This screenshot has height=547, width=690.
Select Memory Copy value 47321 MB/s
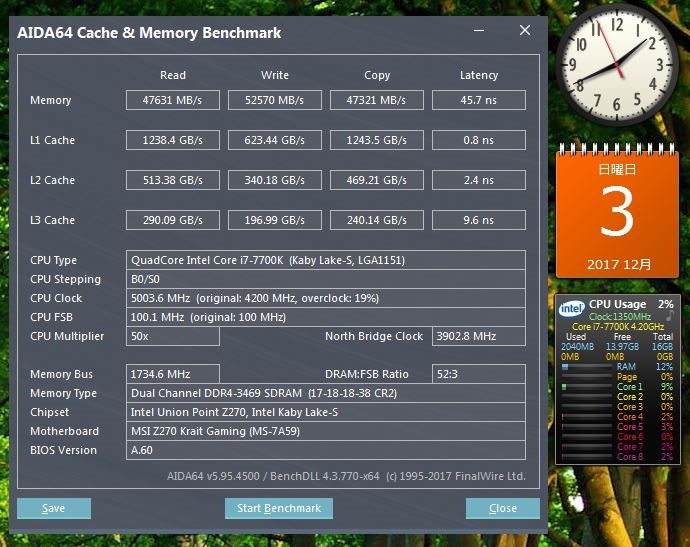(377, 100)
